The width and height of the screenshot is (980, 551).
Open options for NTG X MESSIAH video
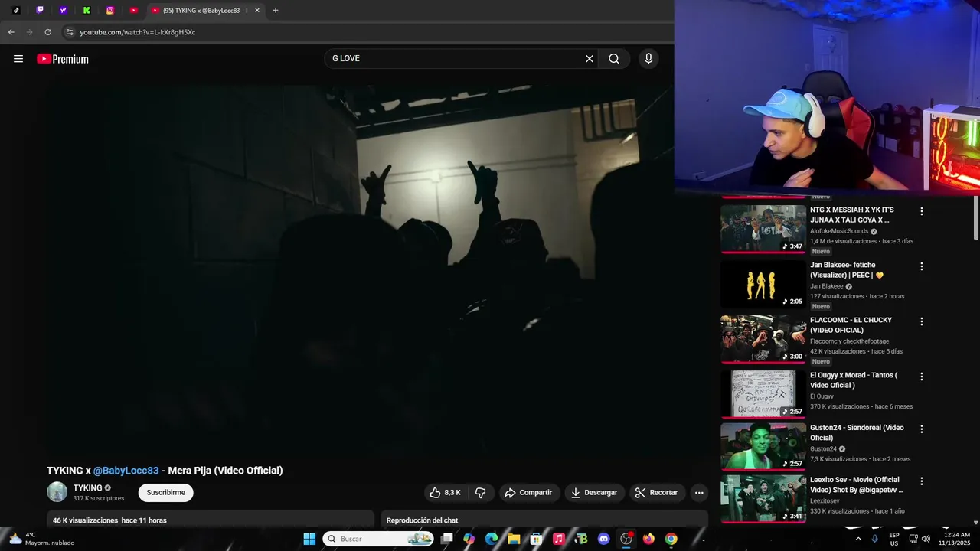[922, 211]
